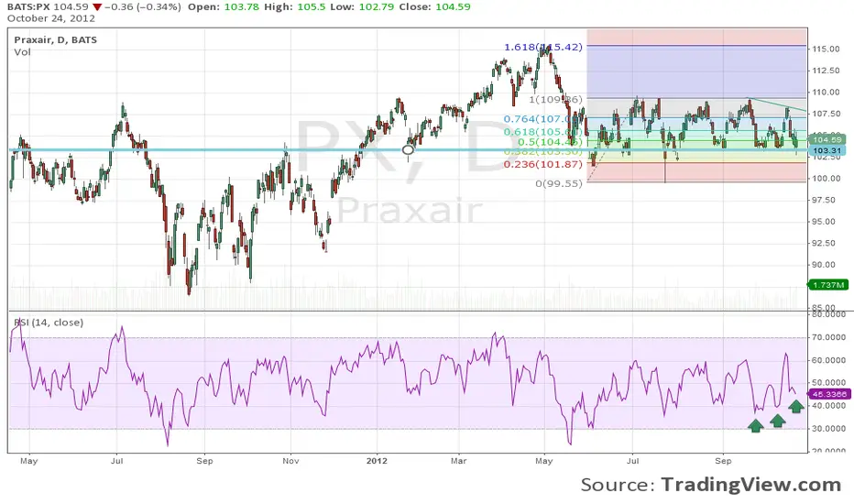This screenshot has width=854, height=504.
Task: Click the 90.00 price axis label
Action: pyautogui.click(x=826, y=265)
